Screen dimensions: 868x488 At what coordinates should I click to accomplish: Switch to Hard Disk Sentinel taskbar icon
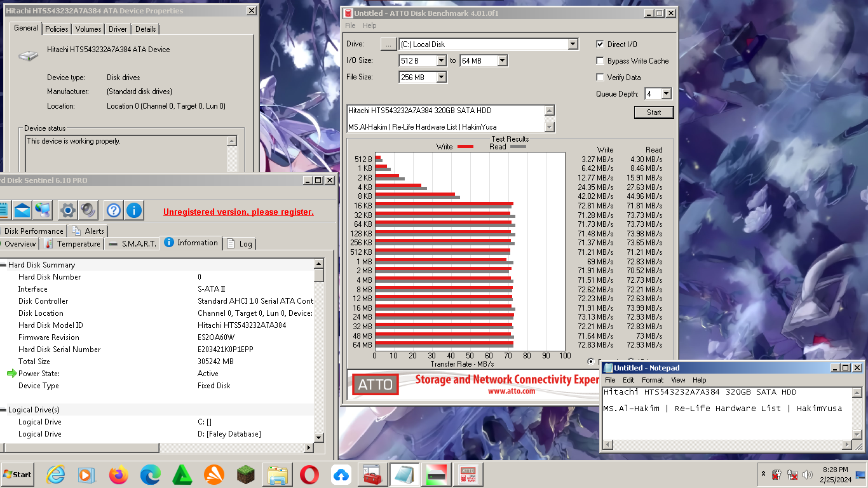coord(435,475)
